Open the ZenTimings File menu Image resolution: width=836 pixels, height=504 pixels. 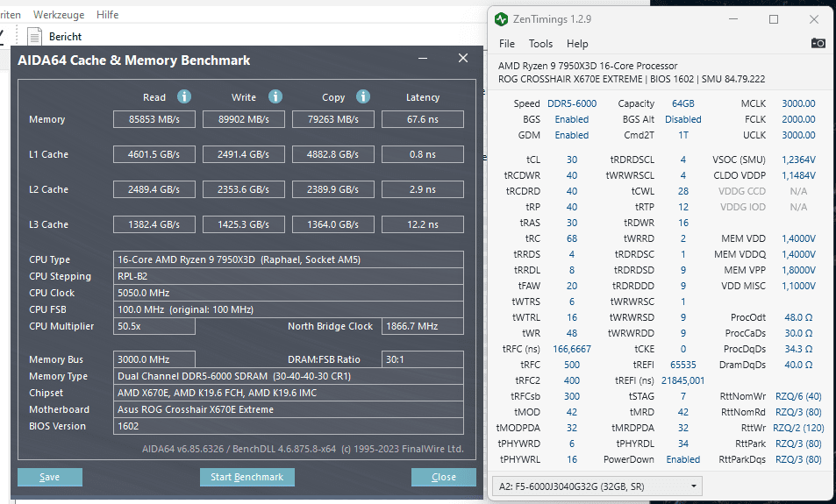(x=506, y=44)
